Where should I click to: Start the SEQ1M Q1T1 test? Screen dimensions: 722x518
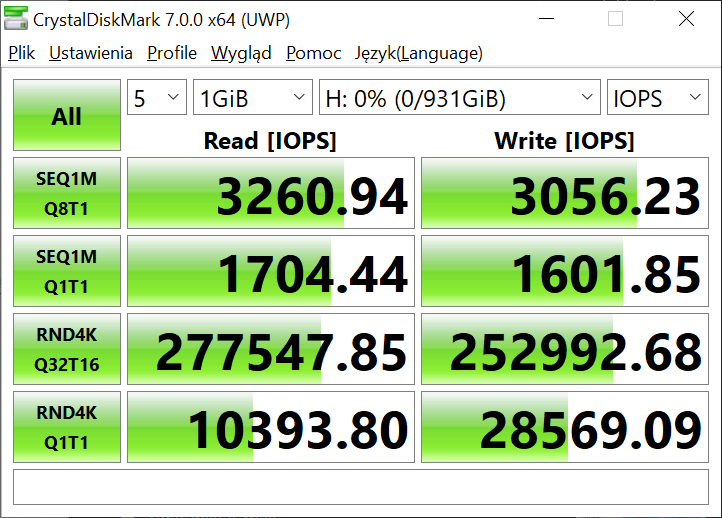click(x=66, y=271)
